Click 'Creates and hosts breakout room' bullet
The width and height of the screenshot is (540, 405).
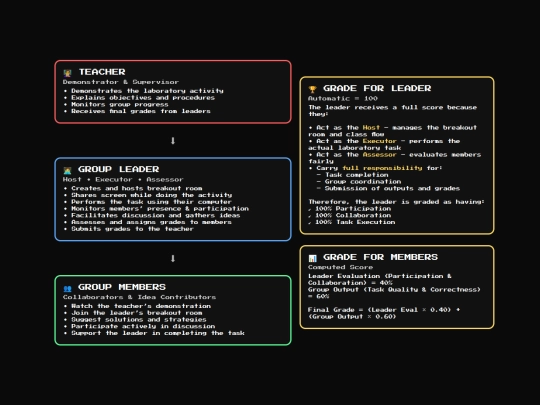tap(133, 188)
